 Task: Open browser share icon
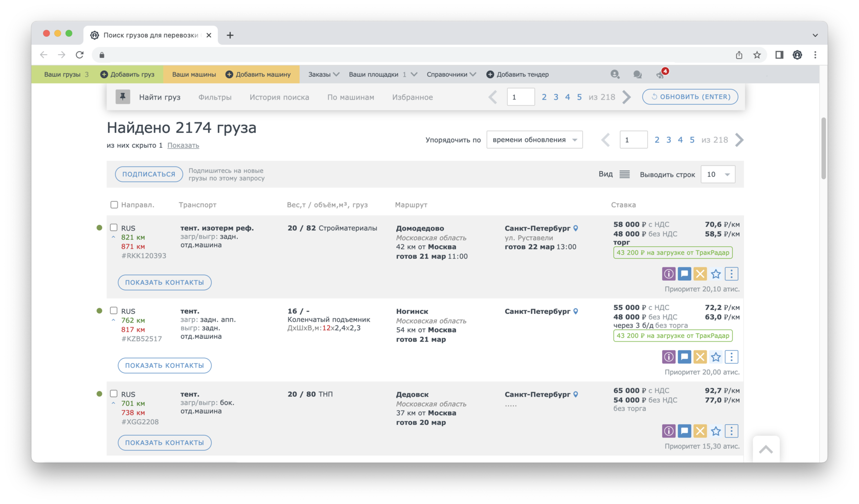(739, 55)
